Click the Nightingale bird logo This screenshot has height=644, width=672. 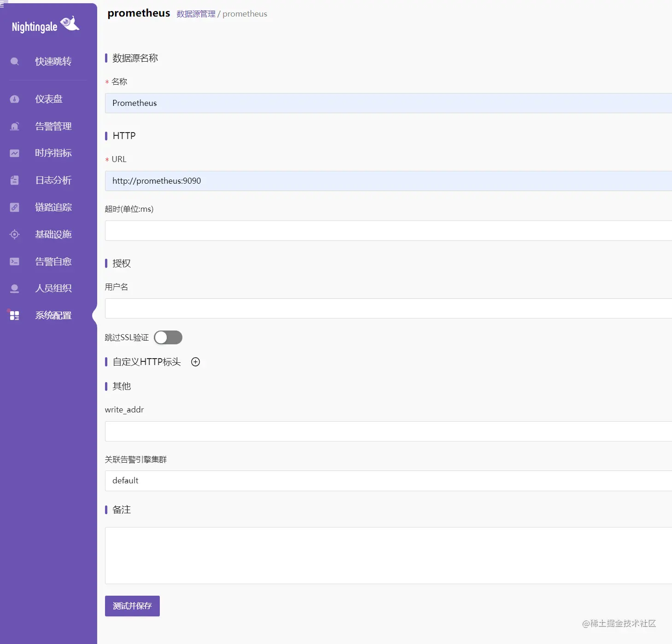70,23
